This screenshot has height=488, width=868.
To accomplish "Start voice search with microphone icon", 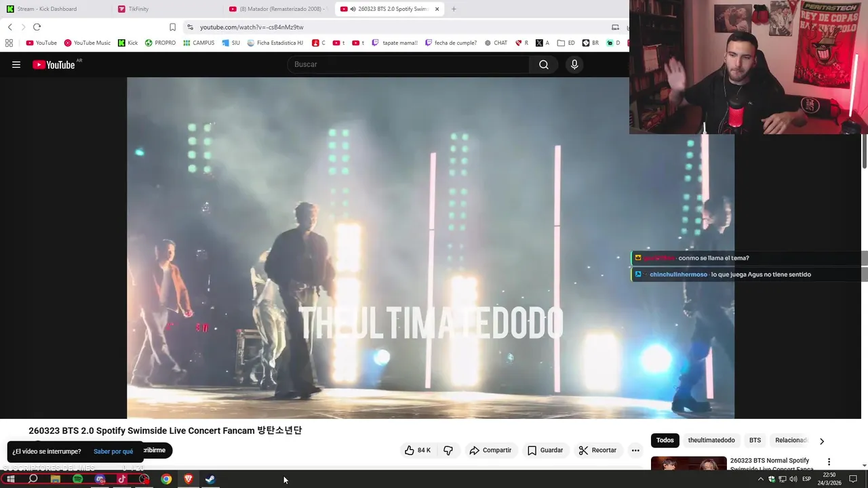I will tap(574, 64).
